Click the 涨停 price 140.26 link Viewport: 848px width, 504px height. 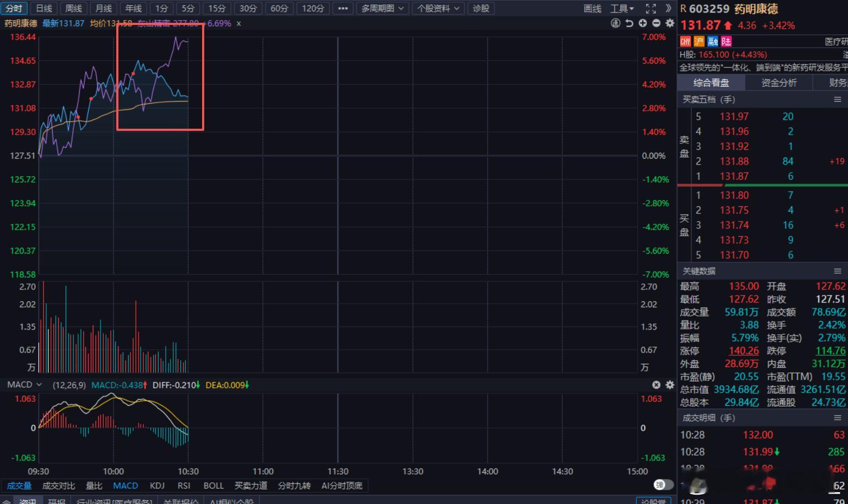pyautogui.click(x=744, y=351)
